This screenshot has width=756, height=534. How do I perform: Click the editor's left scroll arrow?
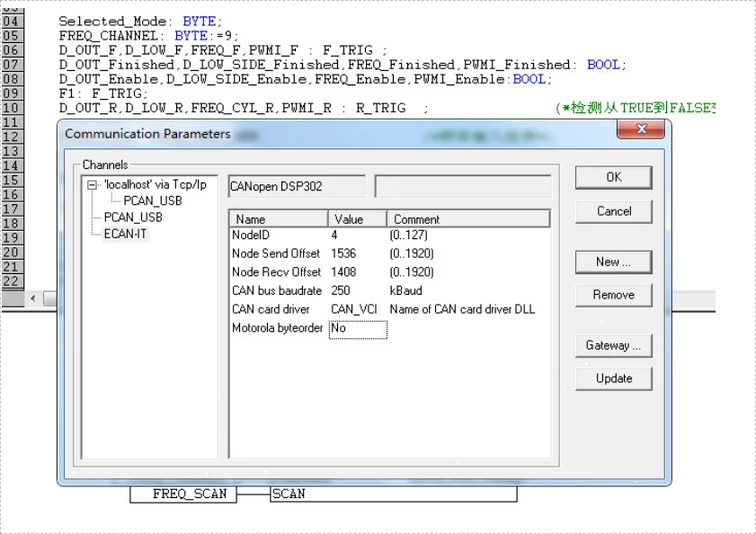[33, 298]
